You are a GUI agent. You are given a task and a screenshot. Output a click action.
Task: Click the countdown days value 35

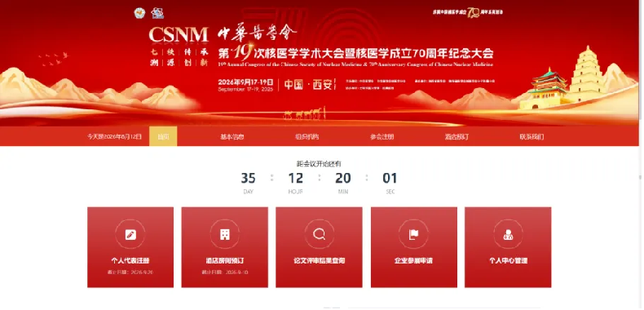point(248,179)
